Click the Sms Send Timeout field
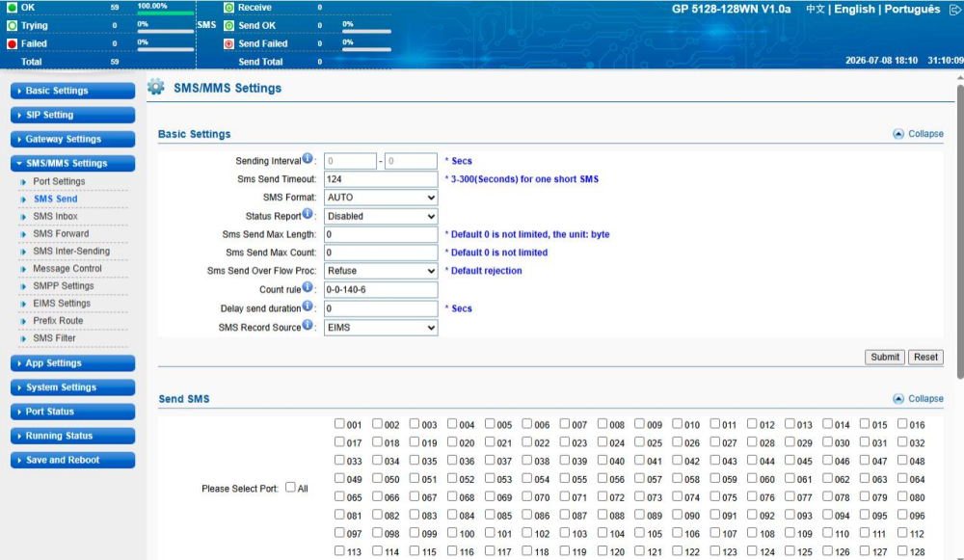The image size is (964, 560). click(x=381, y=179)
